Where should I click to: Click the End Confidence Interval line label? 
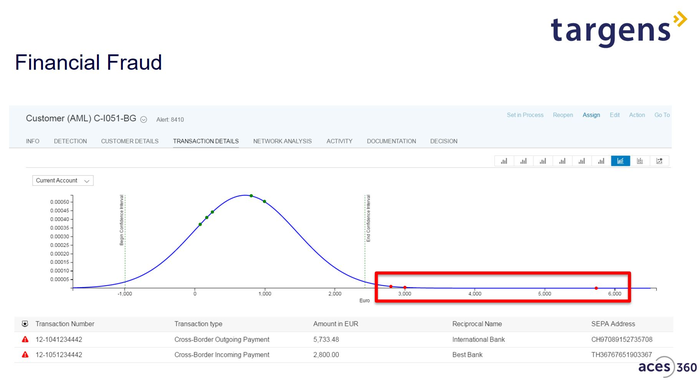click(368, 218)
